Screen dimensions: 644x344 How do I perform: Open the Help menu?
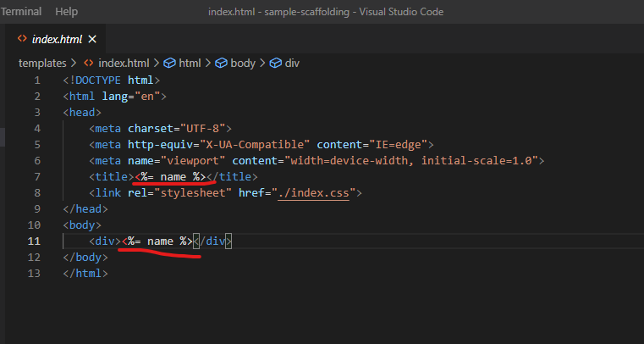[66, 12]
